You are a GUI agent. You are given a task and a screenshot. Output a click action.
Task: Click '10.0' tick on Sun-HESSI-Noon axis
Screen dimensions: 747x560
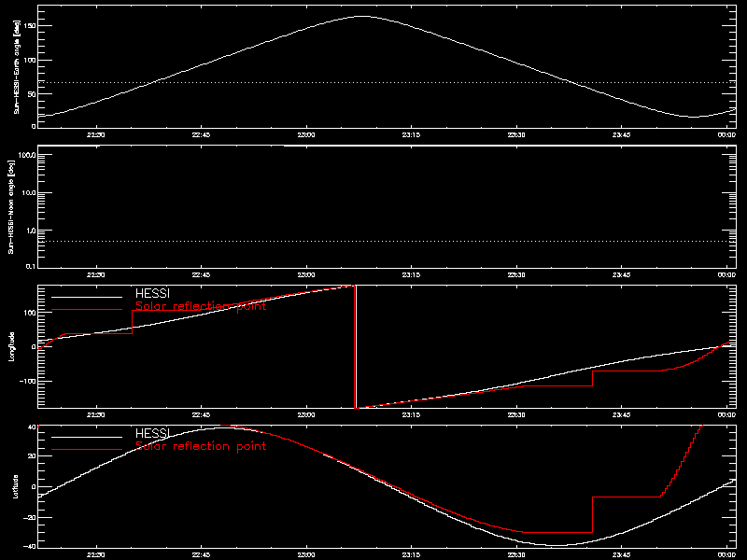point(29,193)
